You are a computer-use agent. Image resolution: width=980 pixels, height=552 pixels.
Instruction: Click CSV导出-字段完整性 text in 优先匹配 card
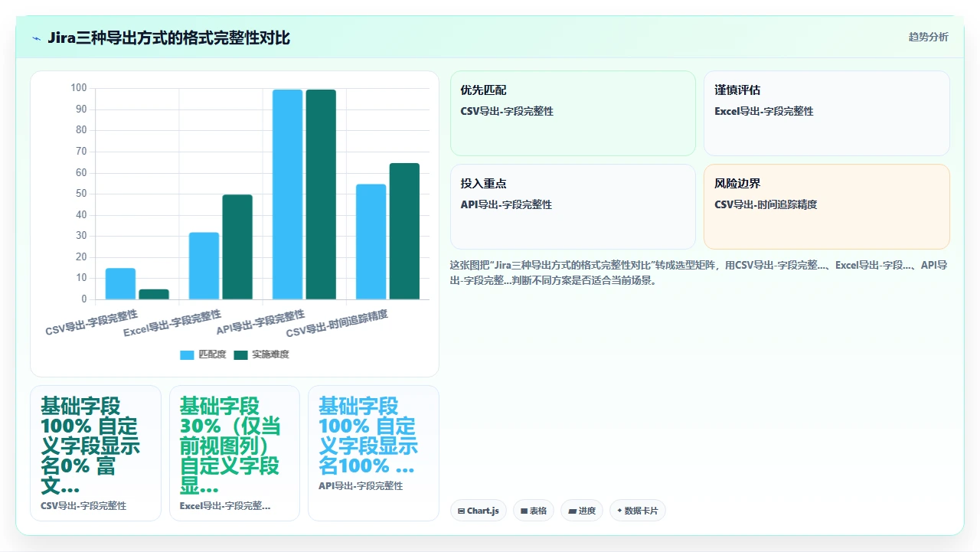pos(507,112)
